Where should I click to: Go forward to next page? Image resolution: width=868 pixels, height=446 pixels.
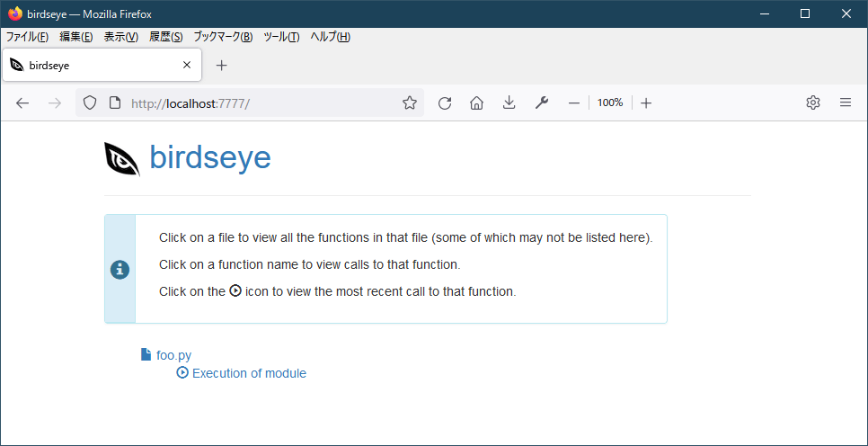55,103
